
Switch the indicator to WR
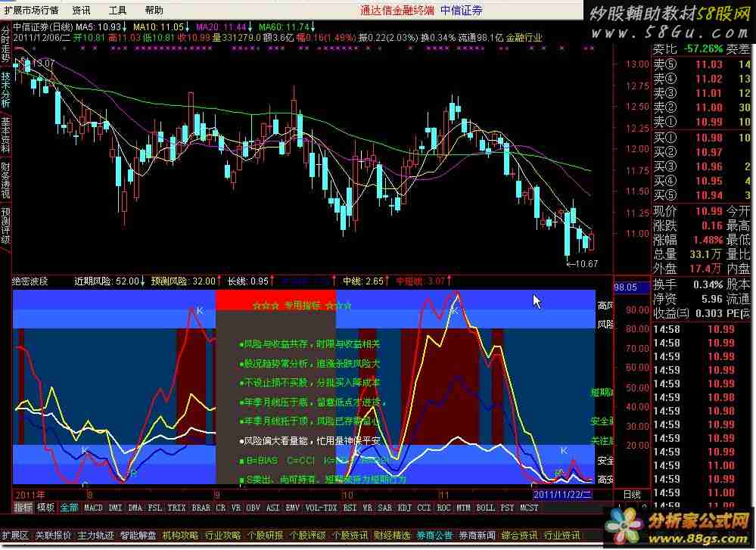367,508
